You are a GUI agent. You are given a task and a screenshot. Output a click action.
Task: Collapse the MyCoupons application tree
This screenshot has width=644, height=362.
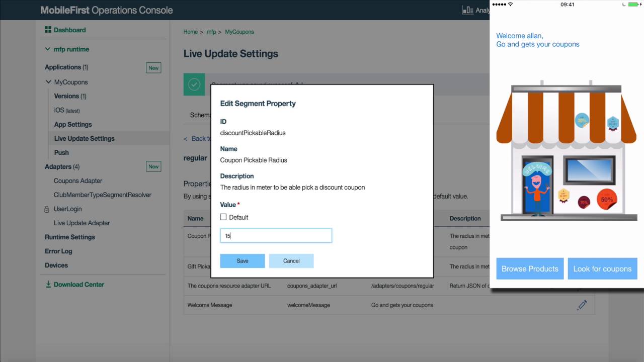click(x=48, y=82)
